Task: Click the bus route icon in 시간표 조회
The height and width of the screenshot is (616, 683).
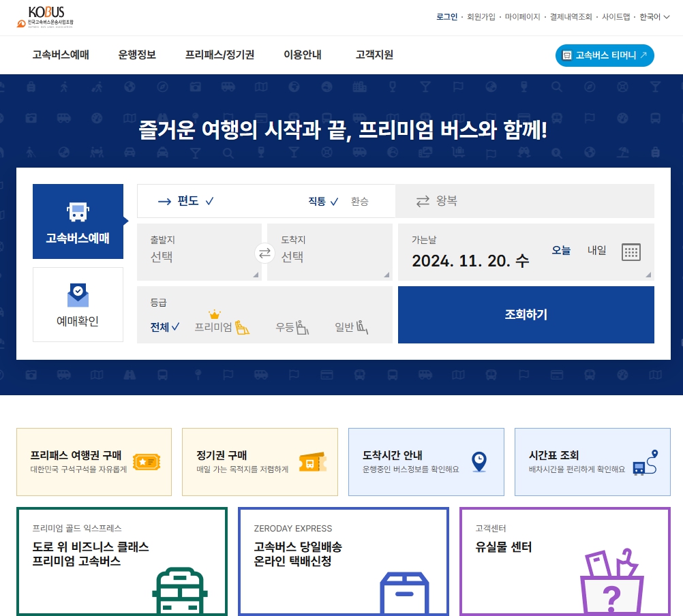Action: [646, 462]
